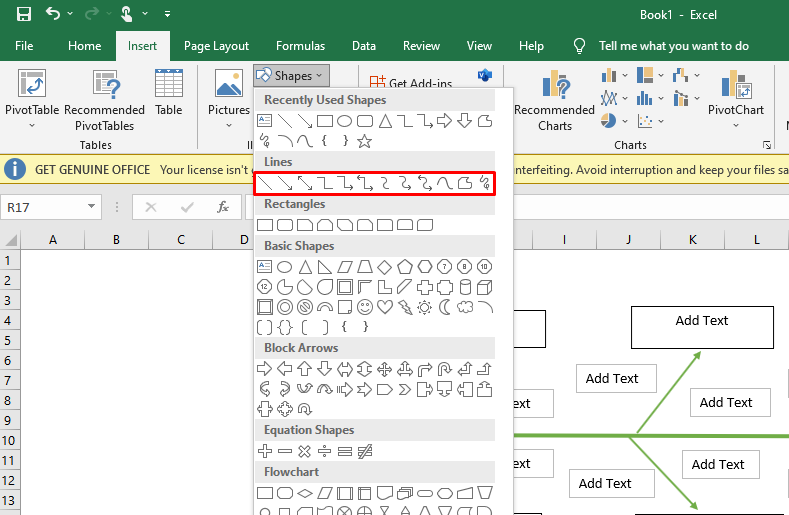
Task: Pick the Heart shape in Basic Shapes
Action: tap(385, 307)
